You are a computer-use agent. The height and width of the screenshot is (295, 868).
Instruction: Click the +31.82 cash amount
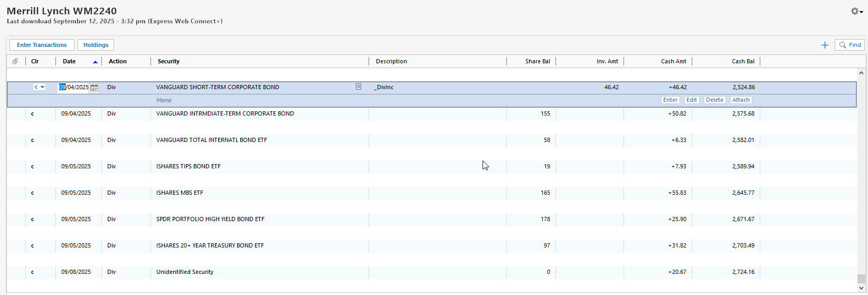(677, 245)
